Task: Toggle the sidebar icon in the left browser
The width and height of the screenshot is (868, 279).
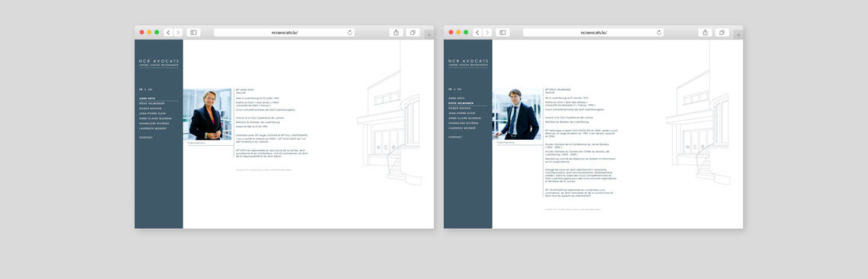Action: click(193, 33)
